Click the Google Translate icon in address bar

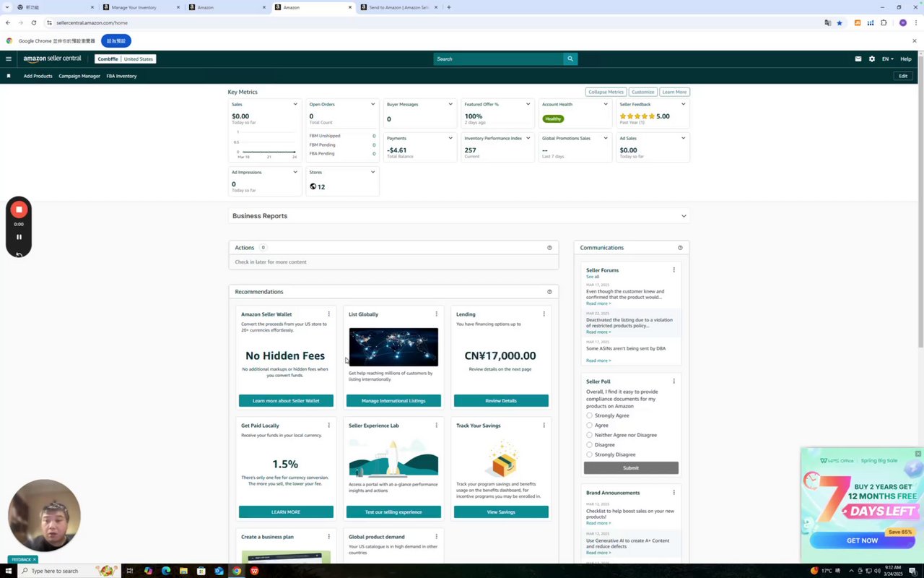click(828, 22)
